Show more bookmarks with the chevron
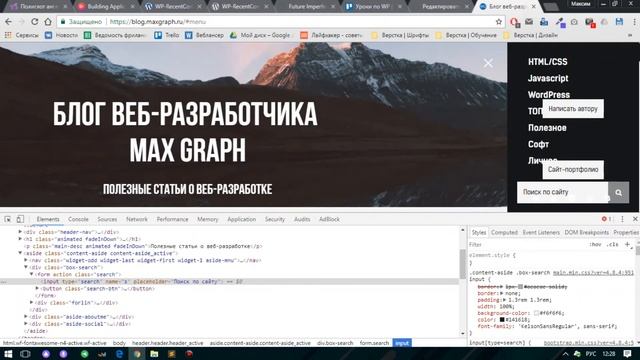640x360 pixels. [x=630, y=36]
